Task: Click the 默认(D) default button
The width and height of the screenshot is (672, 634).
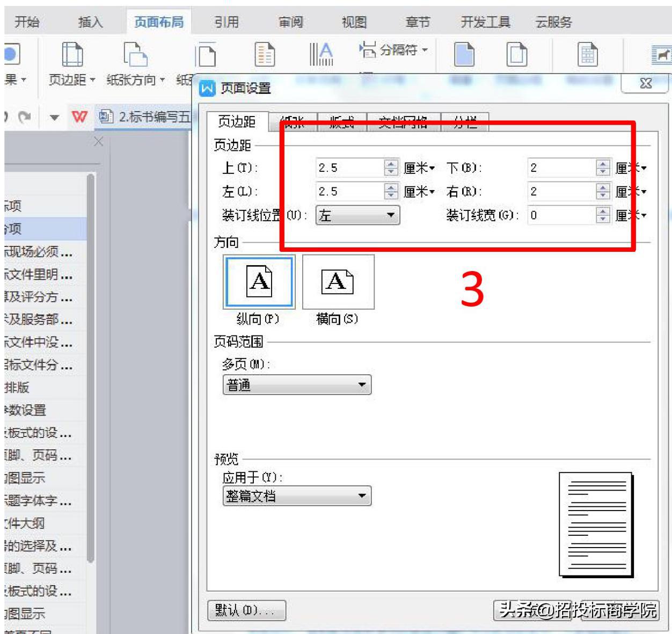Action: click(x=247, y=610)
